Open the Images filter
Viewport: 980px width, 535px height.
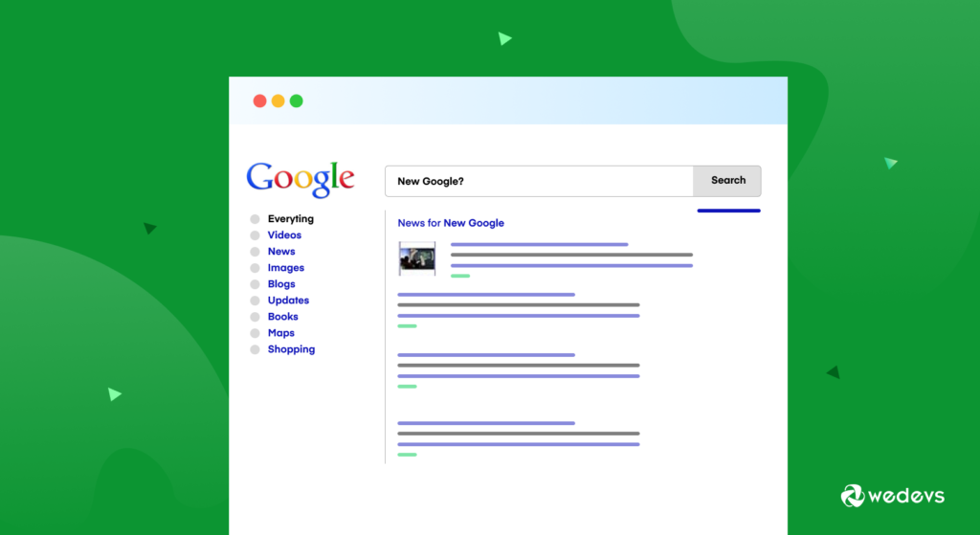pyautogui.click(x=285, y=268)
